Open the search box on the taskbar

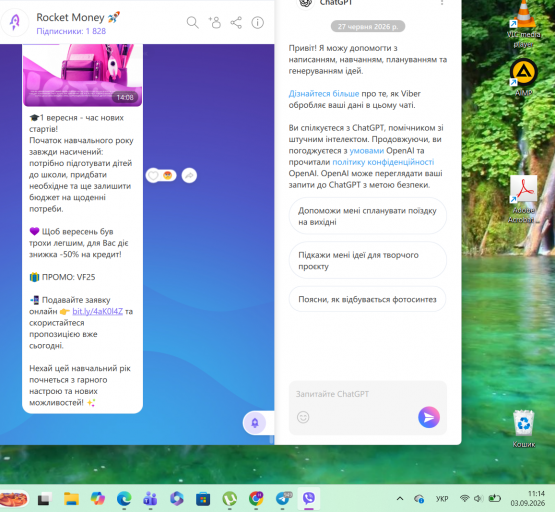click(13, 499)
